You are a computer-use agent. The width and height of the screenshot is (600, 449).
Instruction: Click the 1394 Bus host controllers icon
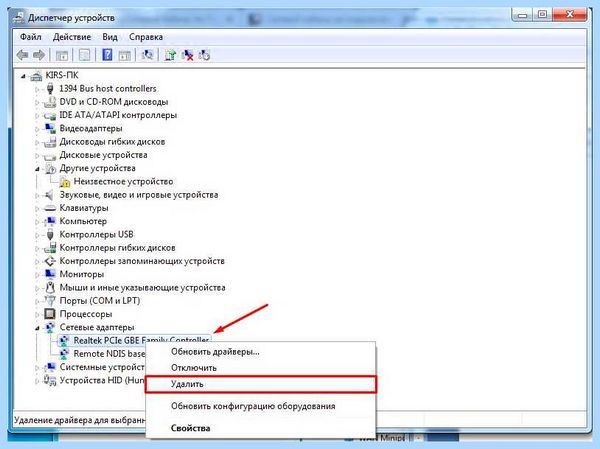(50, 89)
